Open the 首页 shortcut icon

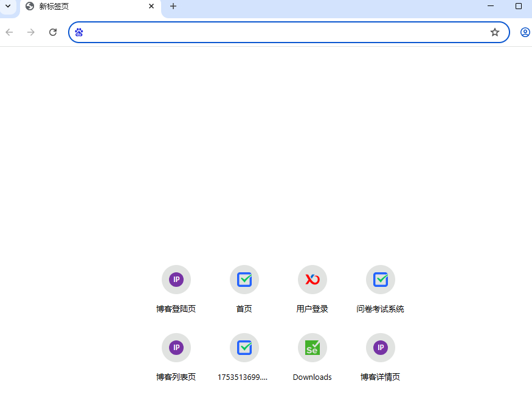pyautogui.click(x=244, y=280)
